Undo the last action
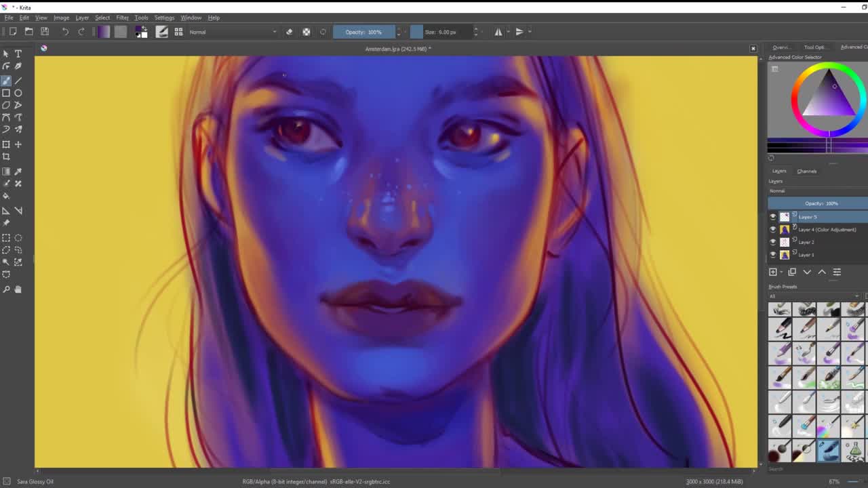Viewport: 868px width, 488px height. [x=65, y=32]
